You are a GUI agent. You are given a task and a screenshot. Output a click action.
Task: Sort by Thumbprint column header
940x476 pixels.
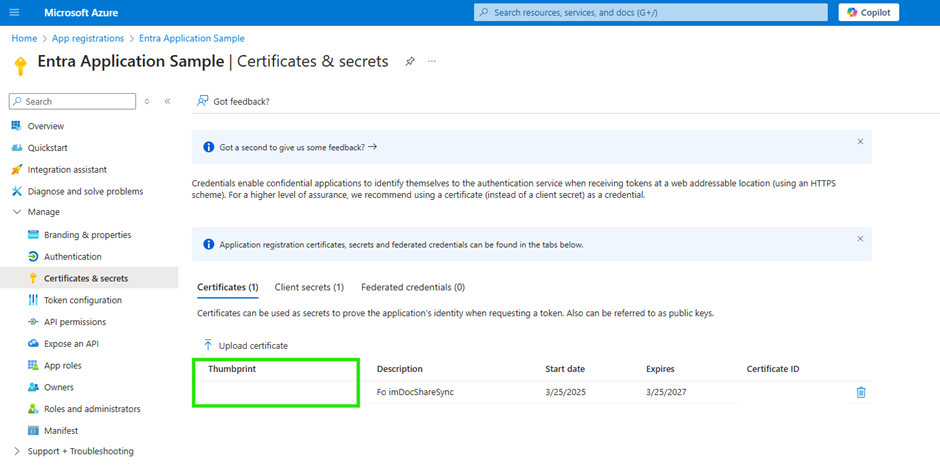click(232, 369)
